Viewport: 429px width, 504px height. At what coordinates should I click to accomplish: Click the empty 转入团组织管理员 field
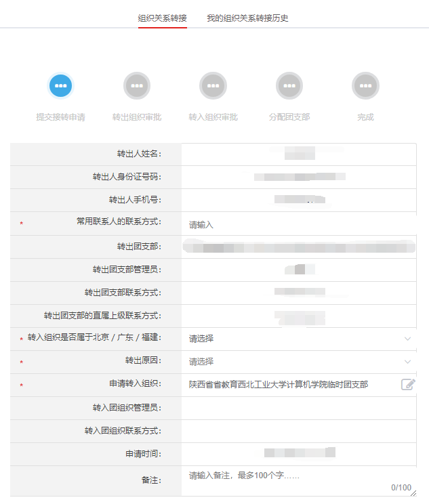pyautogui.click(x=298, y=408)
